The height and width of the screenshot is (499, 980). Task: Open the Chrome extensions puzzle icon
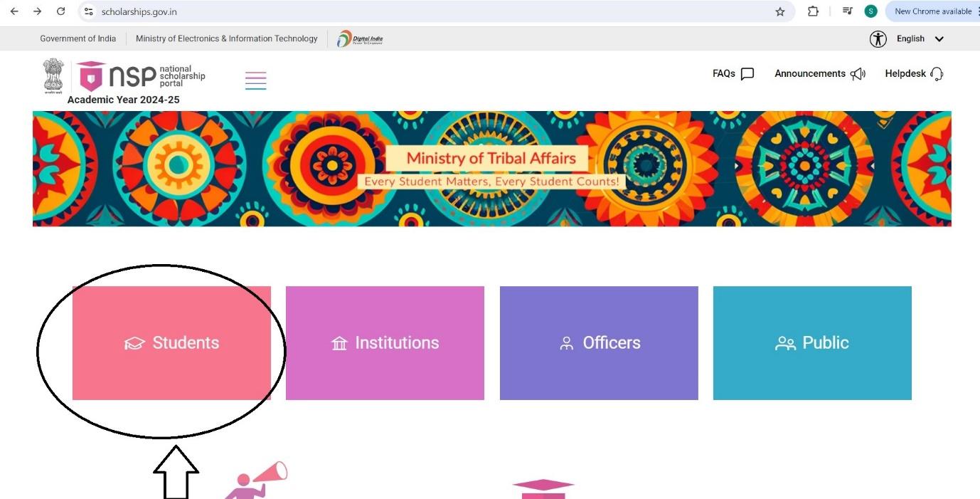813,11
